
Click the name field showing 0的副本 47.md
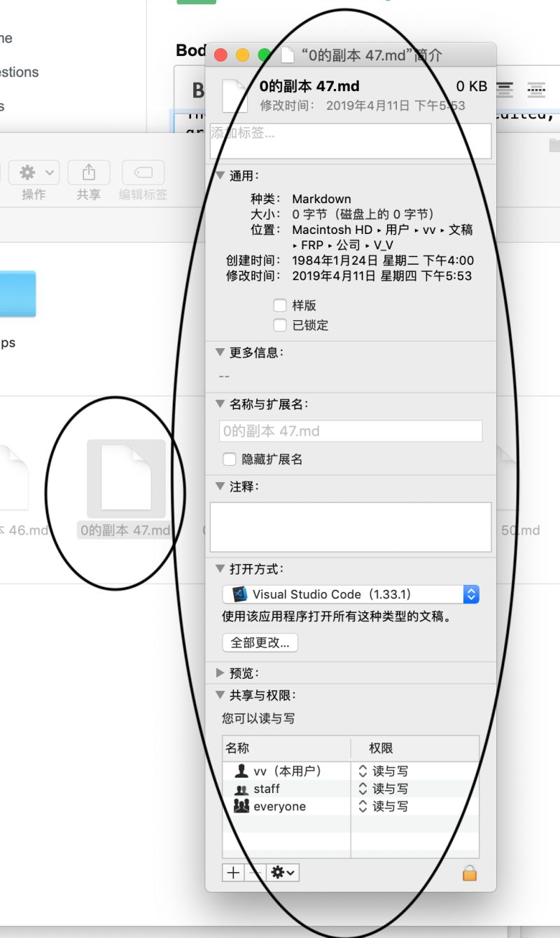pyautogui.click(x=351, y=432)
